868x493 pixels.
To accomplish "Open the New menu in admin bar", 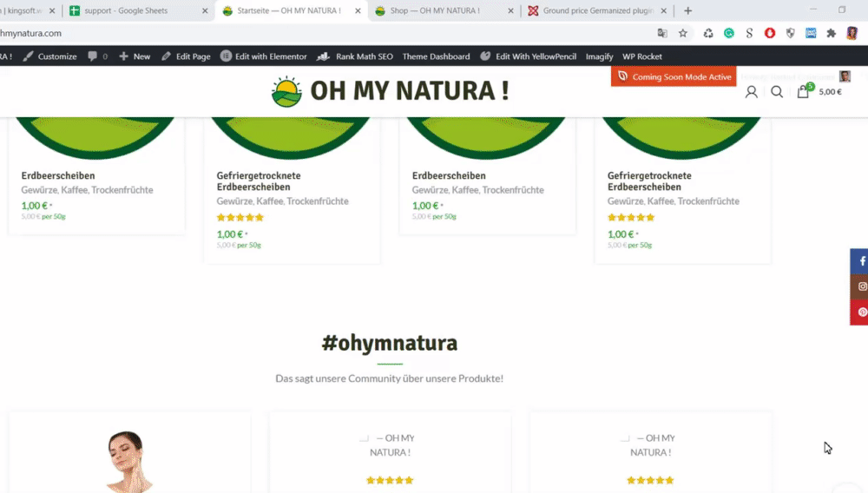I will [135, 56].
